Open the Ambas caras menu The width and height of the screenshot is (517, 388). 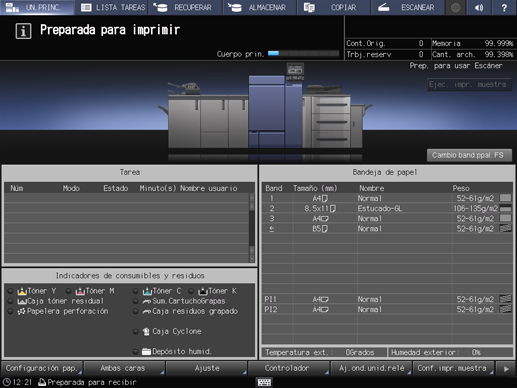pyautogui.click(x=124, y=368)
